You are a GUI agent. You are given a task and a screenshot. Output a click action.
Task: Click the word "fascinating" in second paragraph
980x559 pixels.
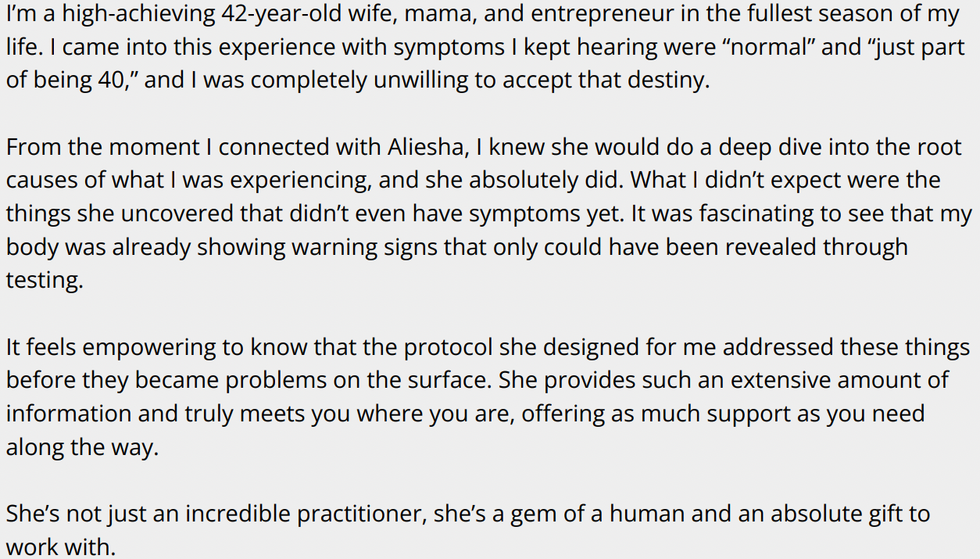pyautogui.click(x=663, y=213)
